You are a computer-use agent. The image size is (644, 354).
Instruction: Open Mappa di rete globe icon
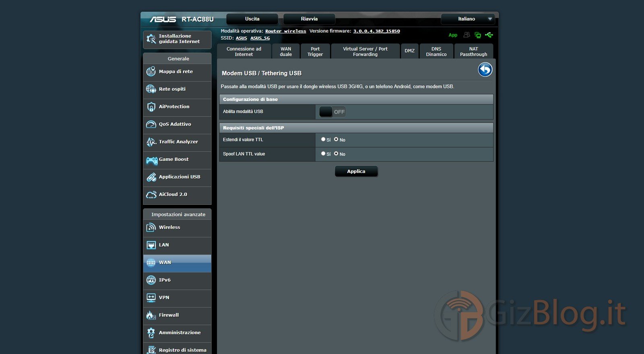pos(151,72)
